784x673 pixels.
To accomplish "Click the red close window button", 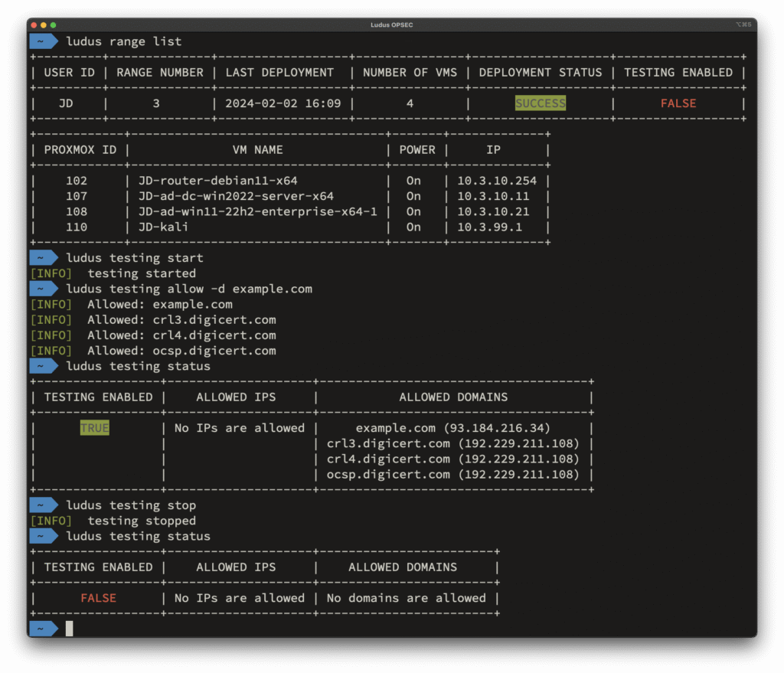I will tap(34, 25).
